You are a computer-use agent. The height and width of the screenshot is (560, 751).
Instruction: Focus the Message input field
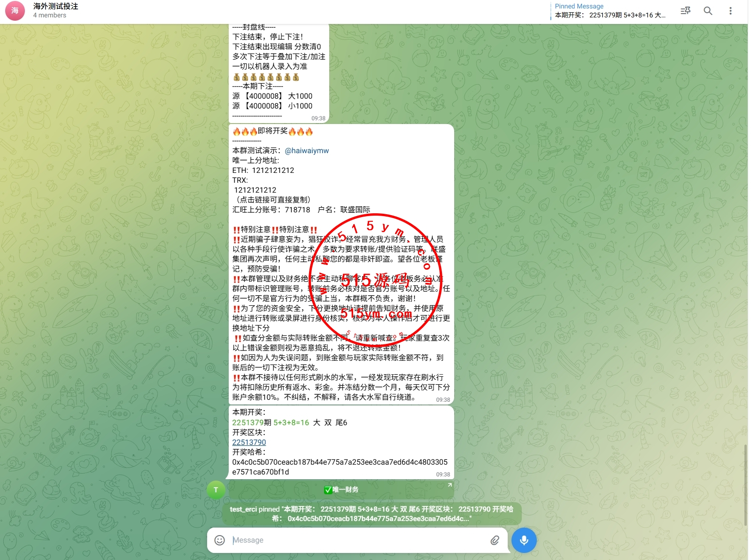click(357, 540)
